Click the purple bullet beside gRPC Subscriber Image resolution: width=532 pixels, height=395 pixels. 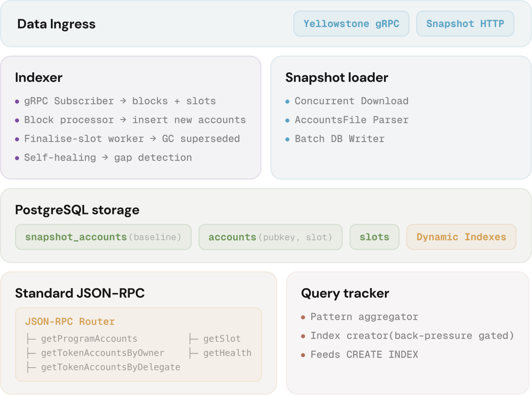[17, 102]
